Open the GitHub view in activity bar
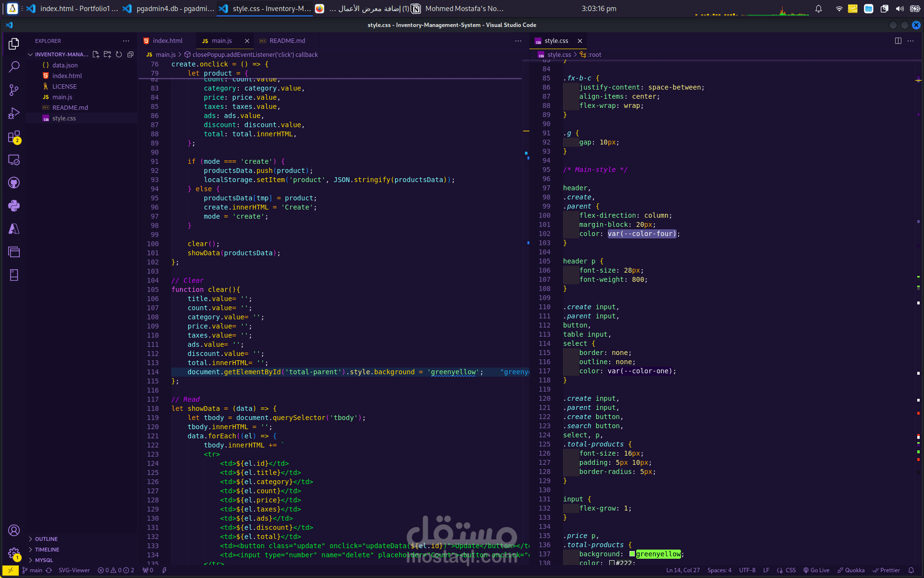Screen dimensions: 924x578 [x=14, y=183]
